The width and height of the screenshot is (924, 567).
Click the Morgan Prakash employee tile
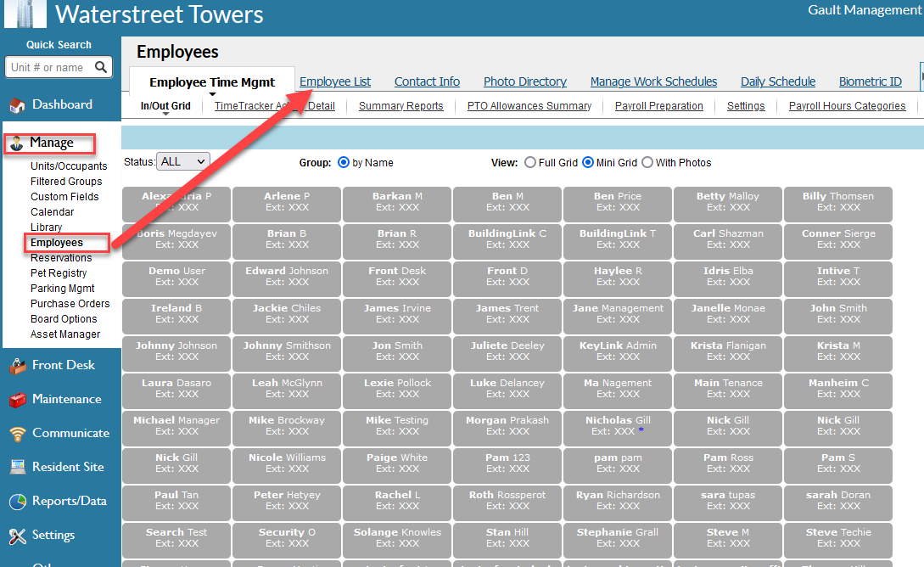(507, 428)
